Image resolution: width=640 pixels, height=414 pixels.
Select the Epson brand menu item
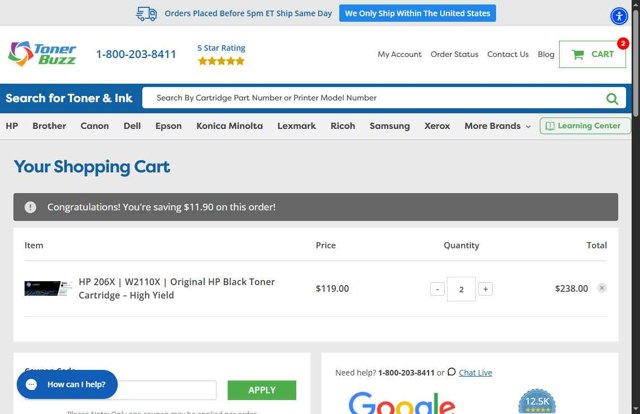(x=169, y=126)
